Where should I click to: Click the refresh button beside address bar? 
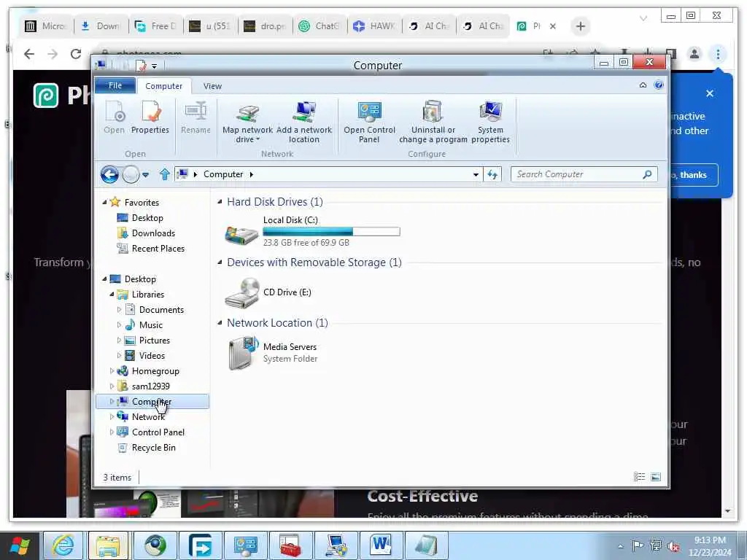(492, 174)
